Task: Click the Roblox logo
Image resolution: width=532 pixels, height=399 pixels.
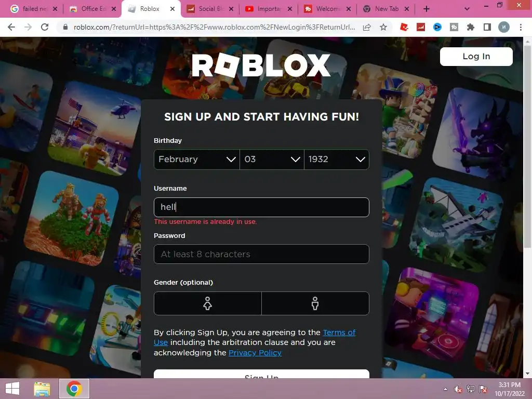Action: [x=261, y=65]
